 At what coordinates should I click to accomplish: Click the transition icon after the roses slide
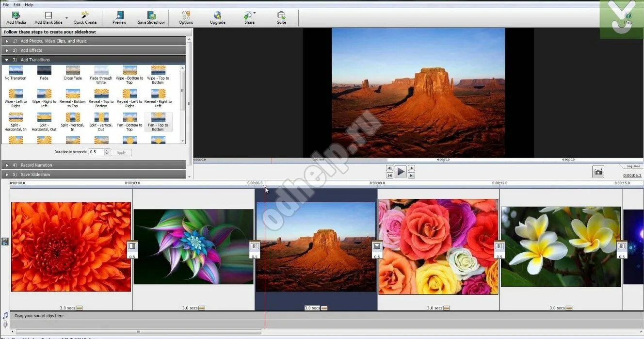[499, 246]
